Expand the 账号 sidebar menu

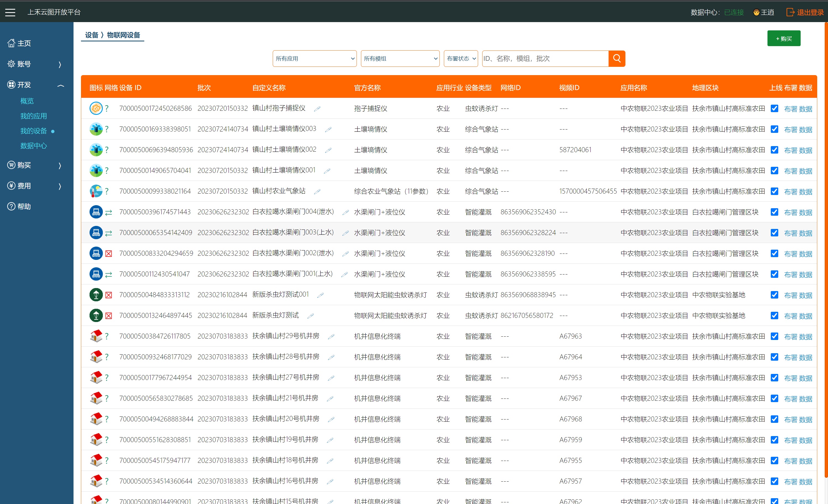[37, 64]
